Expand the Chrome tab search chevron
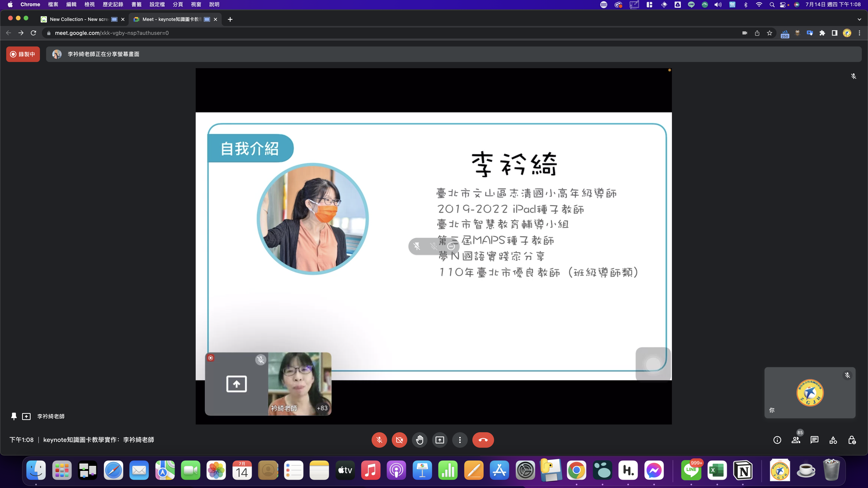 [859, 19]
